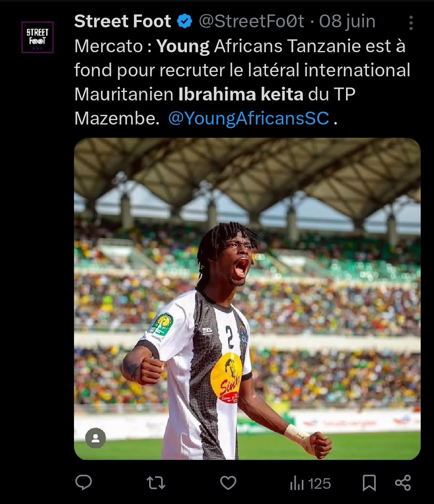This screenshot has width=434, height=504.
Task: Like the tweet with the heart icon
Action: (229, 483)
